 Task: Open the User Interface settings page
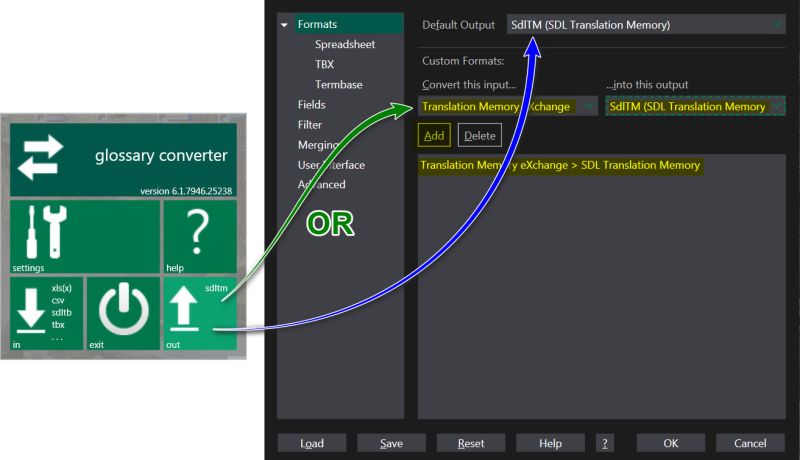[331, 165]
